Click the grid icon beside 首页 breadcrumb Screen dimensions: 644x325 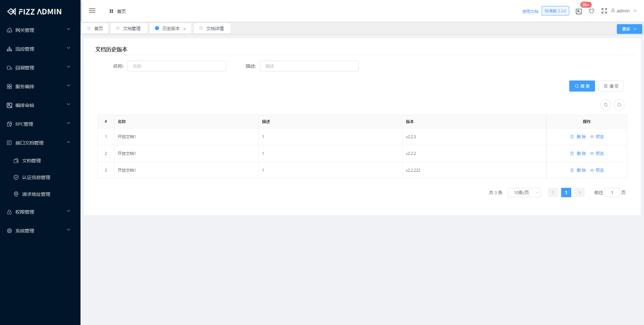tap(111, 11)
